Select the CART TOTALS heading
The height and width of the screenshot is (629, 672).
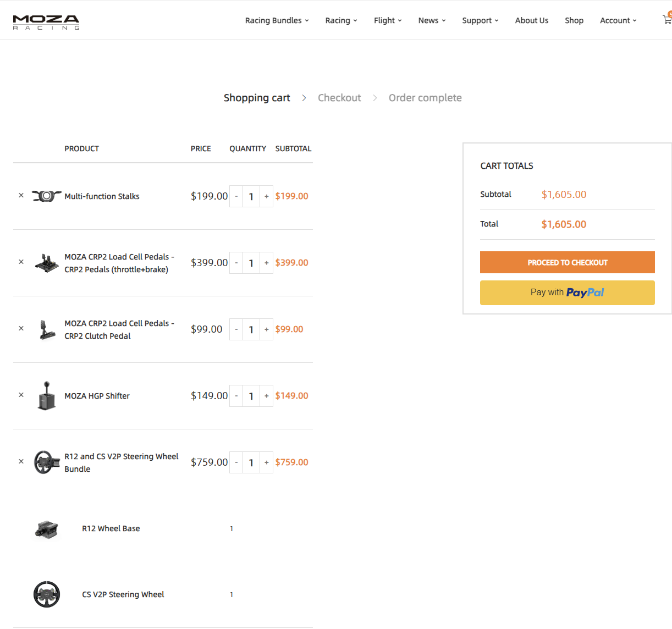tap(506, 165)
